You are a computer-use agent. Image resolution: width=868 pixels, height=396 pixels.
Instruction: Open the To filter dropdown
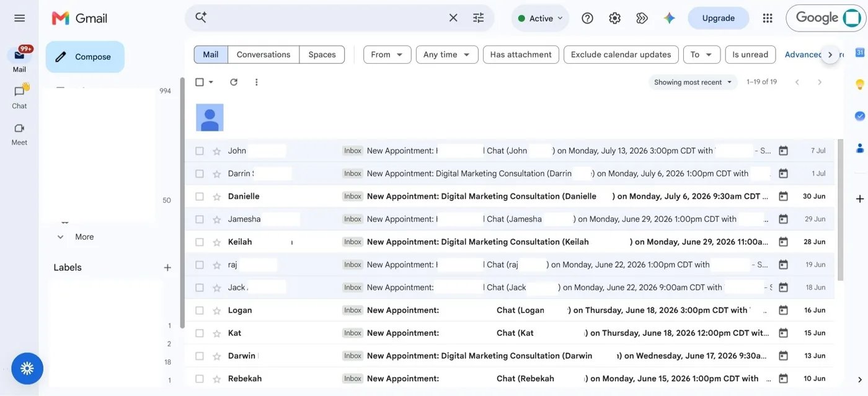click(x=702, y=55)
